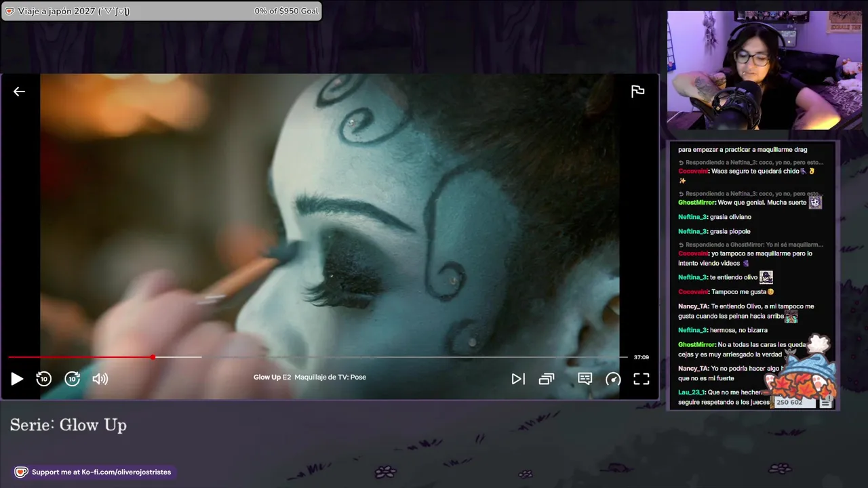
Task: Open the Ko-fi support link
Action: point(101,472)
